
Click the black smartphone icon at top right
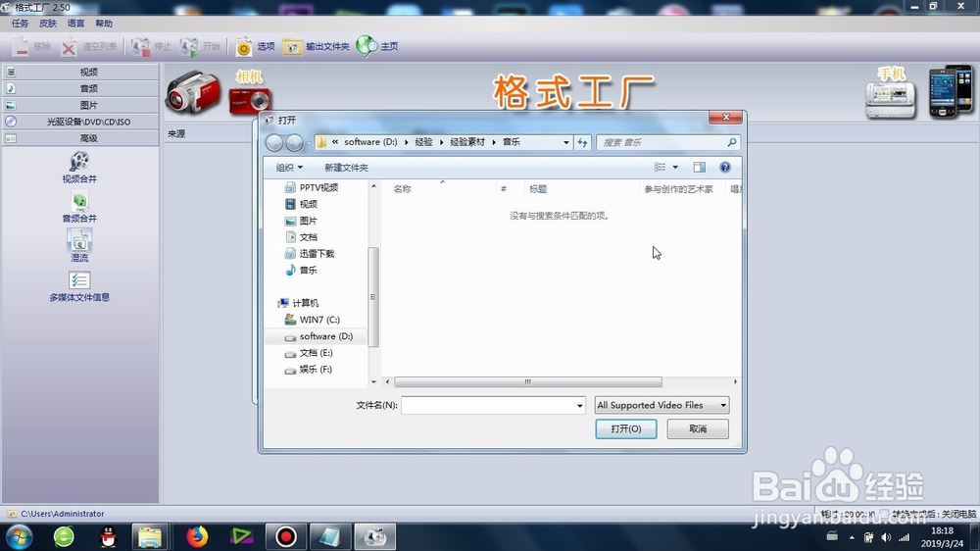point(951,91)
